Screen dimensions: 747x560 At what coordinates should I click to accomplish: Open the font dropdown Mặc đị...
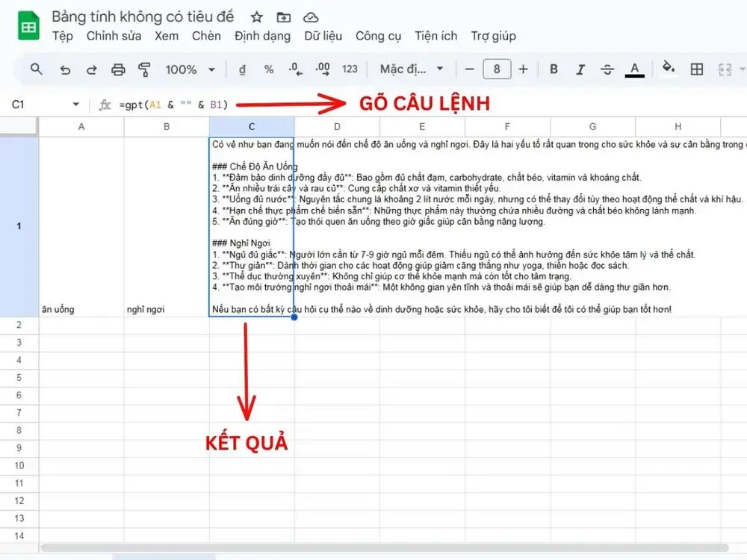click(x=411, y=69)
